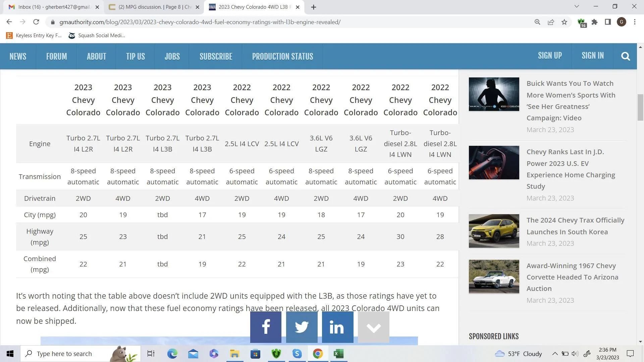This screenshot has height=362, width=644.
Task: Click the taskbar search box
Action: (80, 354)
